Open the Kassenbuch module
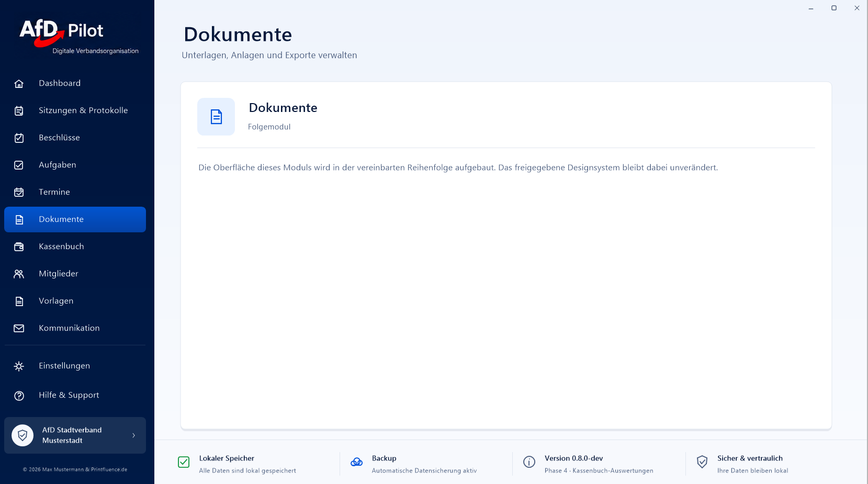 (61, 246)
